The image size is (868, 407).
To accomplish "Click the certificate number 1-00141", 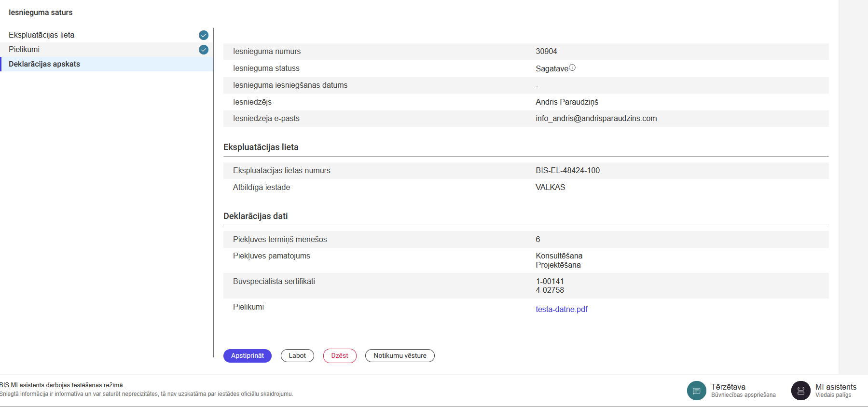I will pos(550,282).
